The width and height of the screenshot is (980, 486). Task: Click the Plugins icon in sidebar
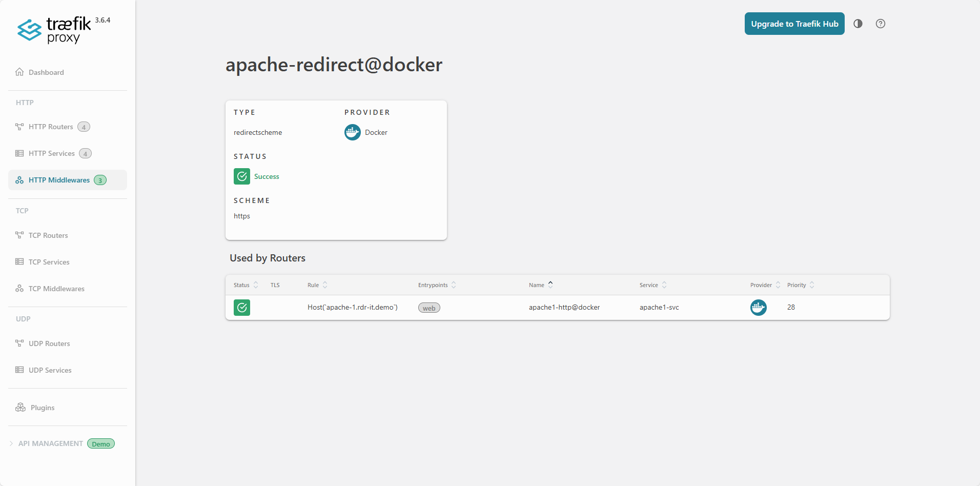click(x=21, y=408)
